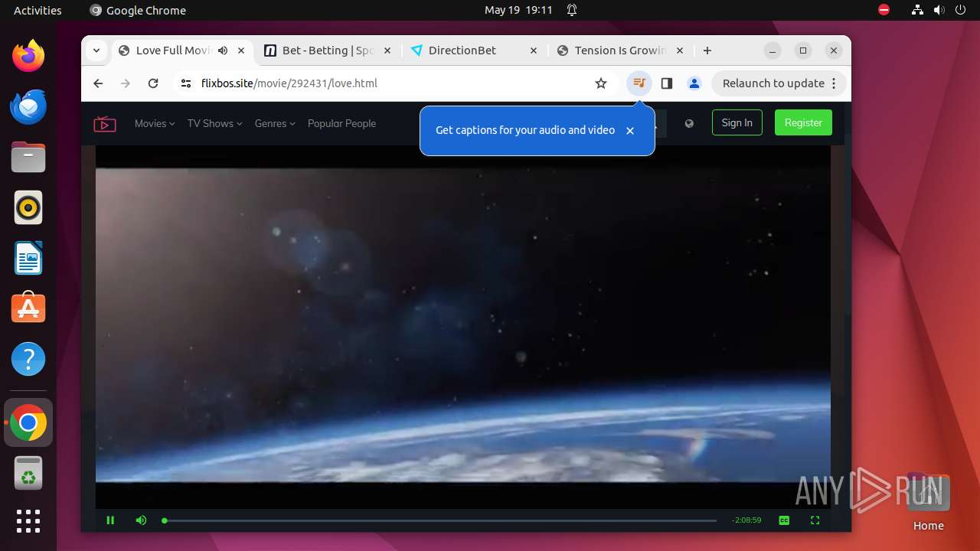Go to Popular People page
Image resolution: width=980 pixels, height=551 pixels.
tap(341, 123)
